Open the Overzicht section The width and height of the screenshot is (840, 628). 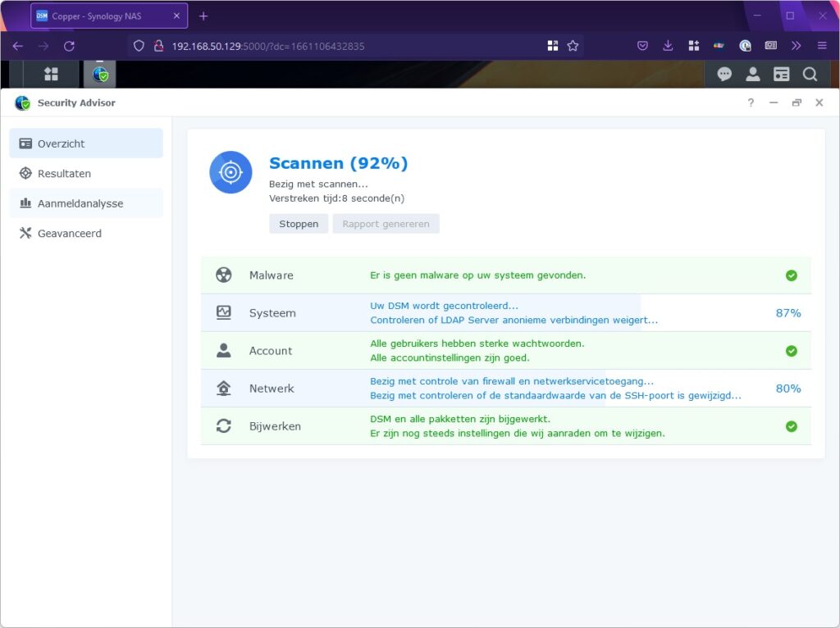(x=86, y=143)
